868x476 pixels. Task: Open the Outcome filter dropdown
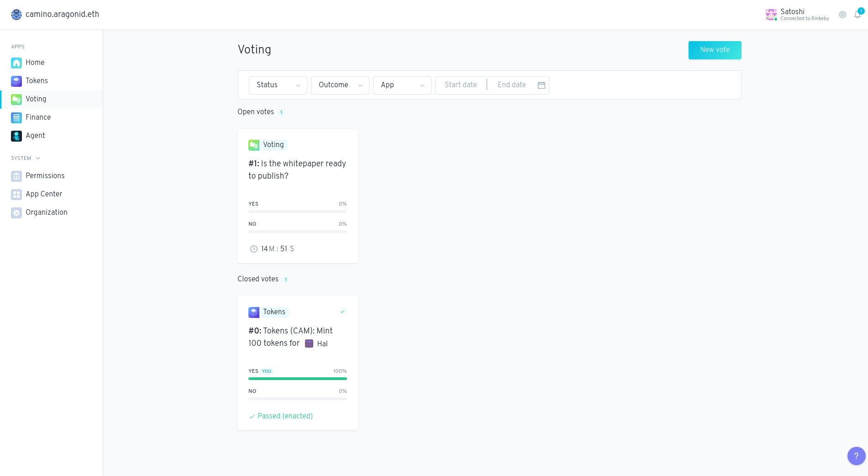point(340,85)
